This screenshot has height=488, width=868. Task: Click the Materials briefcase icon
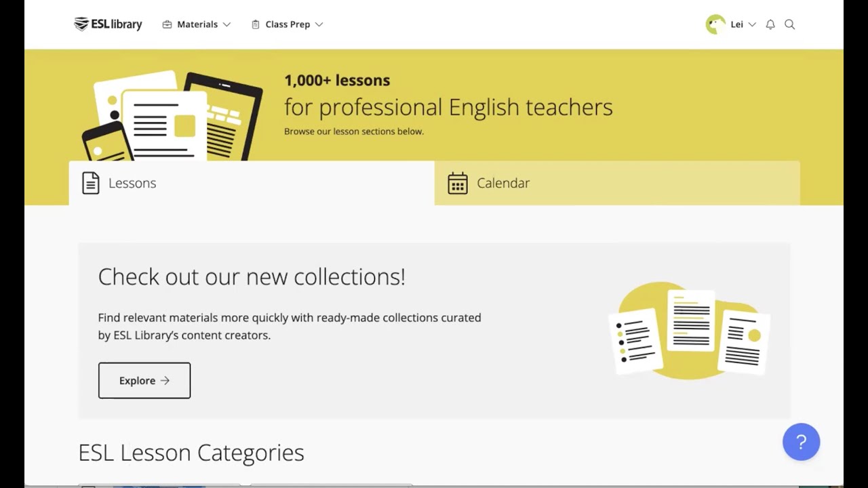(167, 24)
